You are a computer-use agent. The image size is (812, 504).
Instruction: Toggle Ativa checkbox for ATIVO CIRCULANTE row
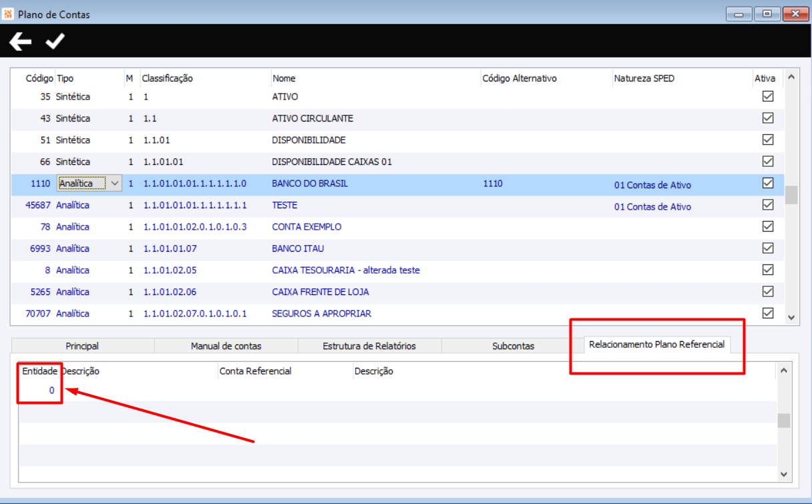pos(768,118)
